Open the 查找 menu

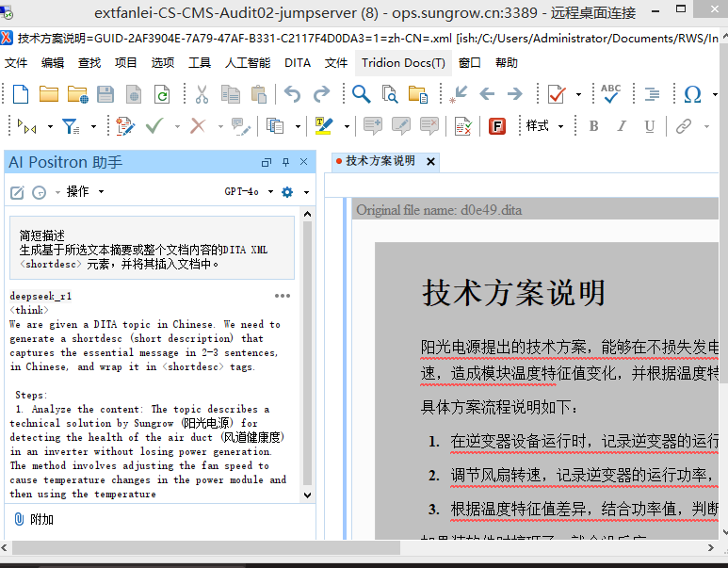tap(89, 63)
